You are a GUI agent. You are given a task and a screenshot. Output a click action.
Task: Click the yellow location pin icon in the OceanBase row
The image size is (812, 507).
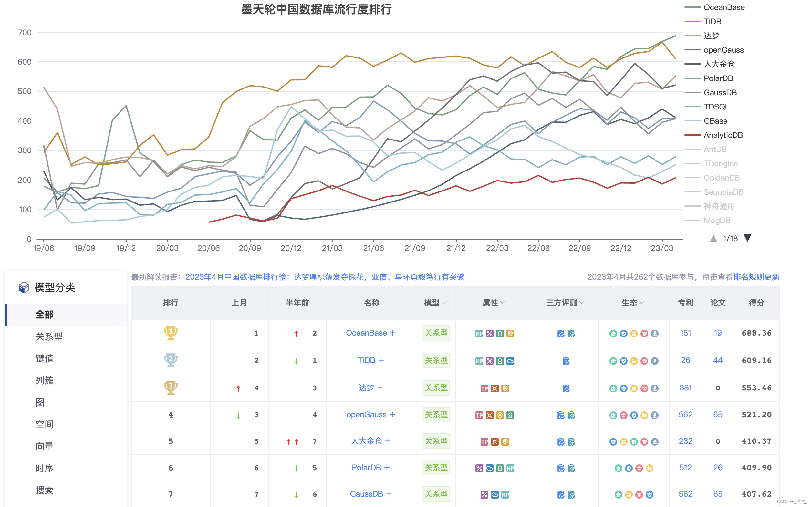pyautogui.click(x=510, y=334)
